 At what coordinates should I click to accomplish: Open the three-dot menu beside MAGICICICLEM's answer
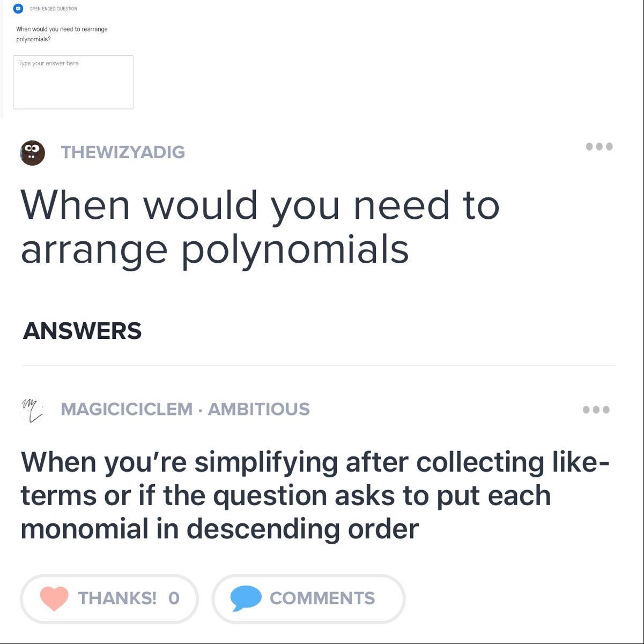596,410
